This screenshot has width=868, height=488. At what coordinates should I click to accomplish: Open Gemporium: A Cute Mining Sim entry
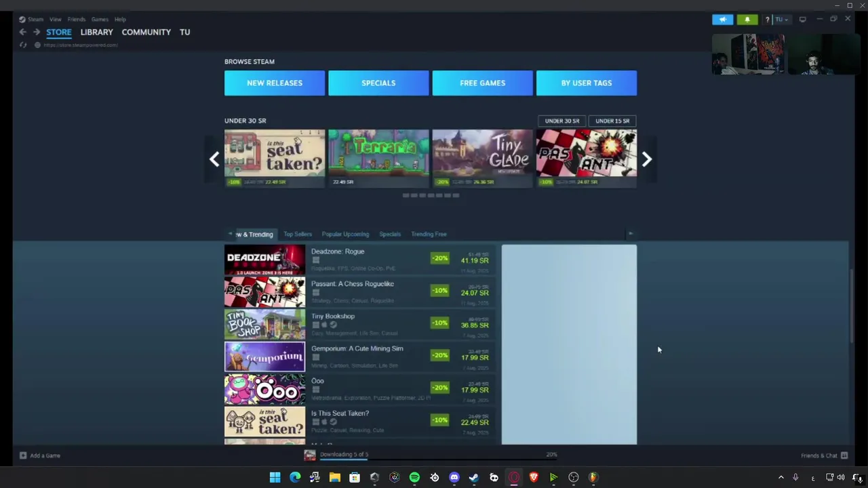[x=360, y=357]
